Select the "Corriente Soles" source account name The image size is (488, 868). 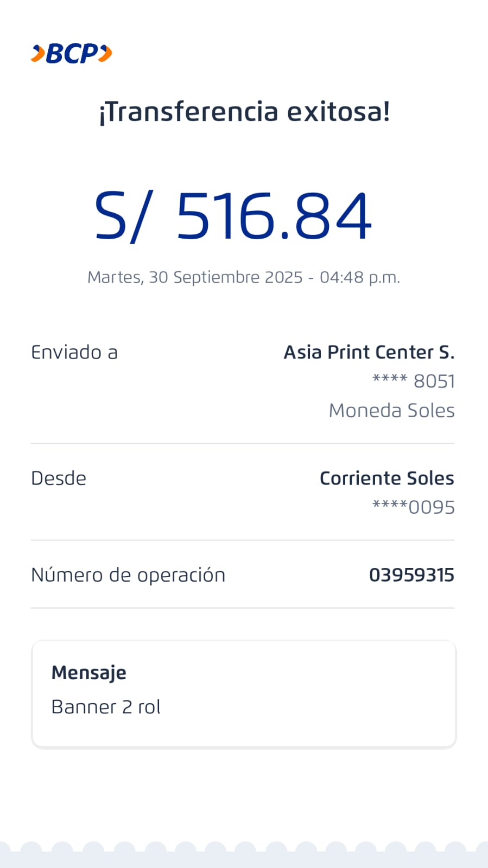[386, 478]
